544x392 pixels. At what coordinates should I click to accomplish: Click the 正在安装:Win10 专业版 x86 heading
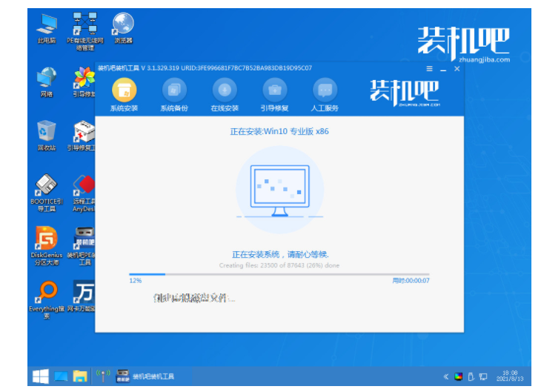coord(279,131)
